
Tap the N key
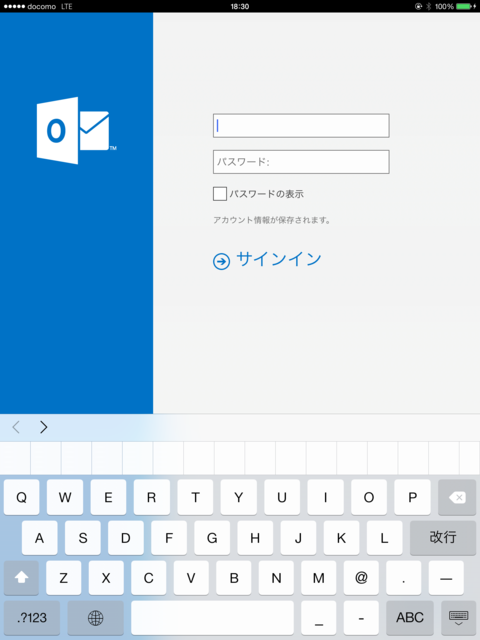(x=276, y=578)
